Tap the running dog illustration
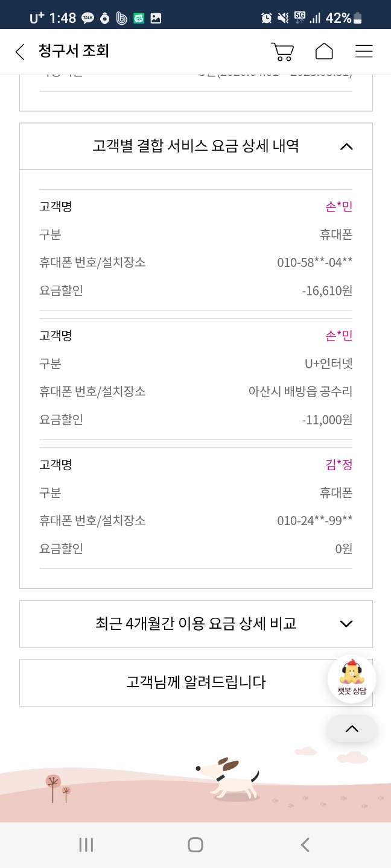This screenshot has width=391, height=868. 227,778
